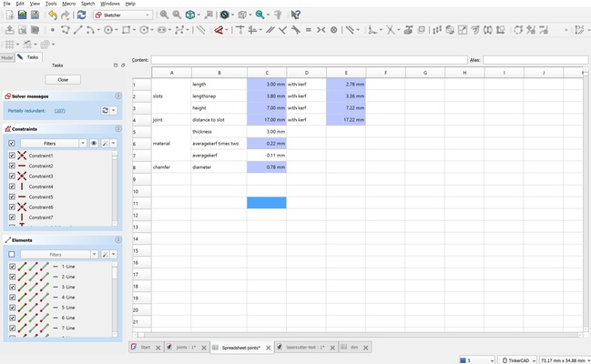Switch to the lasercutter-test document tab

point(305,348)
